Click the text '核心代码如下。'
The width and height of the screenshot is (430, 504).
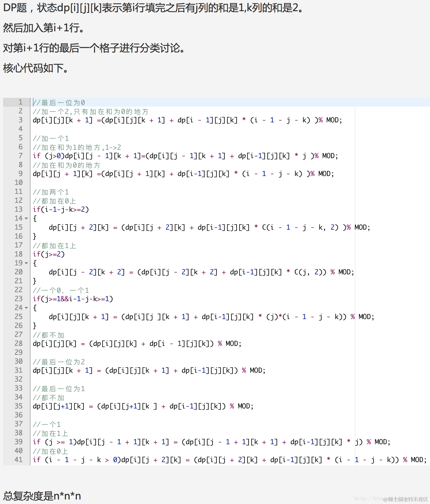coord(36,68)
